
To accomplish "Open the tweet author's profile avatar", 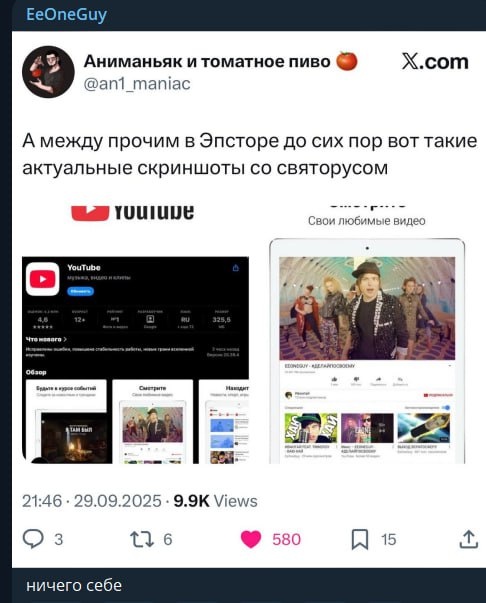I will coord(48,72).
